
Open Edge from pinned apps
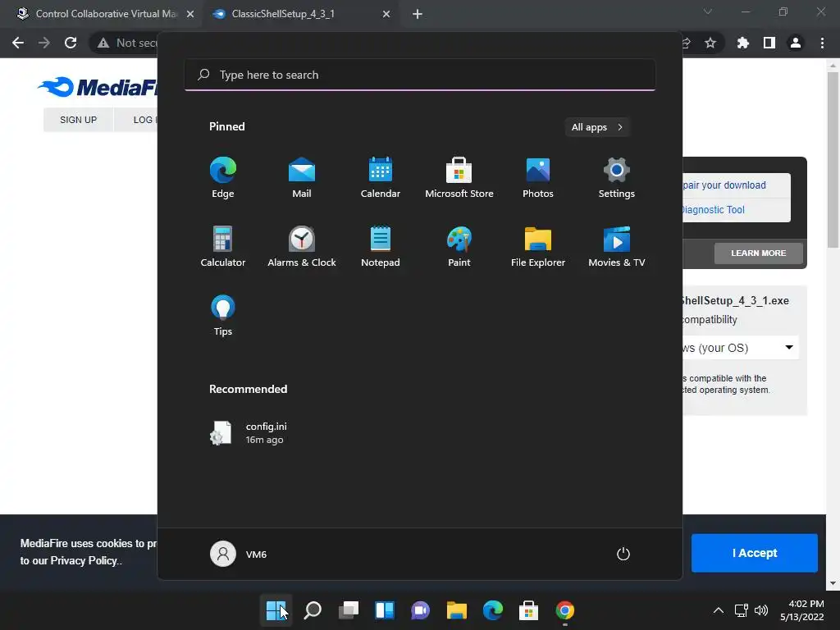coord(223,178)
